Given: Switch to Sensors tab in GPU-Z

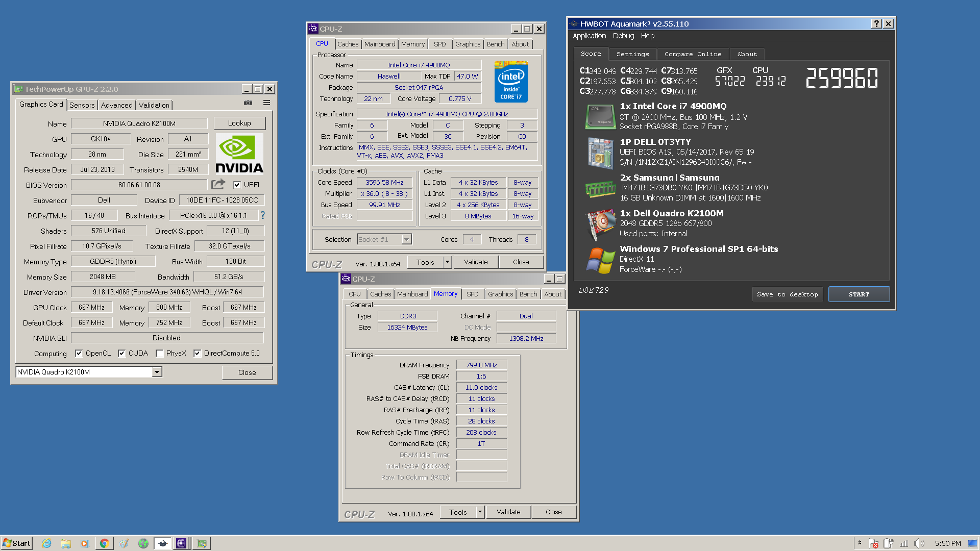Looking at the screenshot, I should pos(82,105).
